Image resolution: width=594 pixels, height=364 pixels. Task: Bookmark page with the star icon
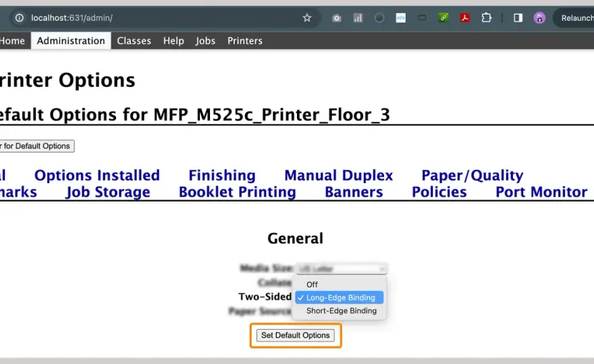[307, 18]
